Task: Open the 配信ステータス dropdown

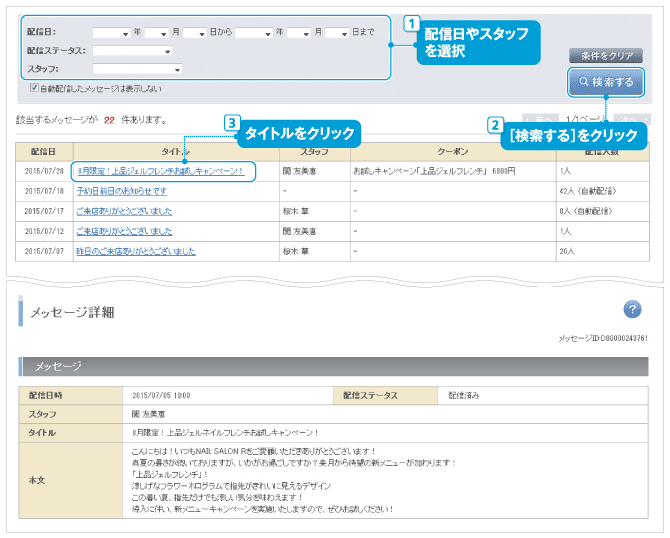Action: 132,50
